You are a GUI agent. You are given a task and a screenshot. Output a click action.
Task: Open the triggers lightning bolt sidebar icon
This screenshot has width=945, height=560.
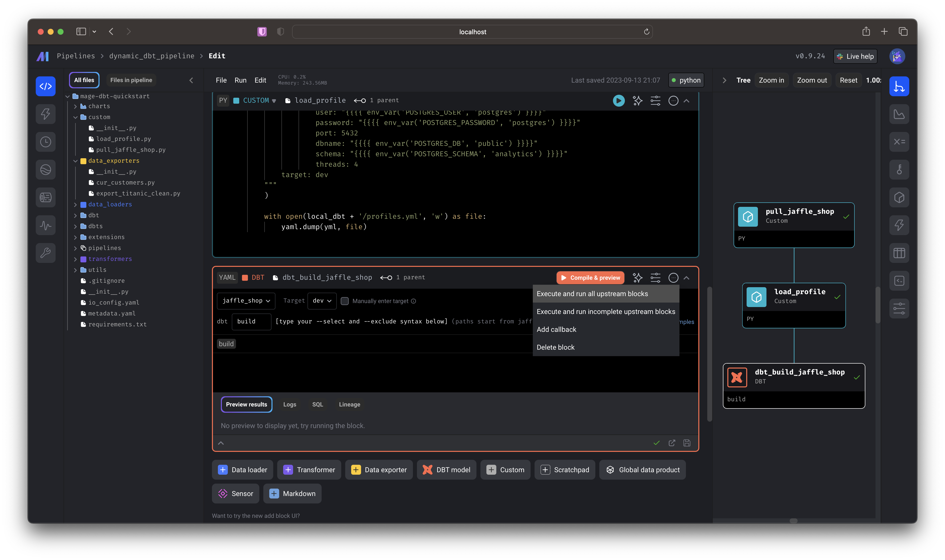(45, 114)
